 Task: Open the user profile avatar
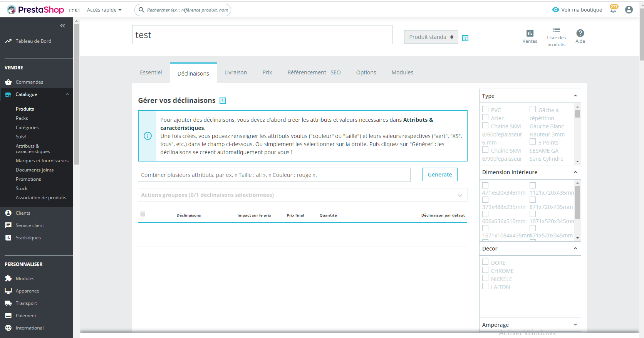(629, 10)
